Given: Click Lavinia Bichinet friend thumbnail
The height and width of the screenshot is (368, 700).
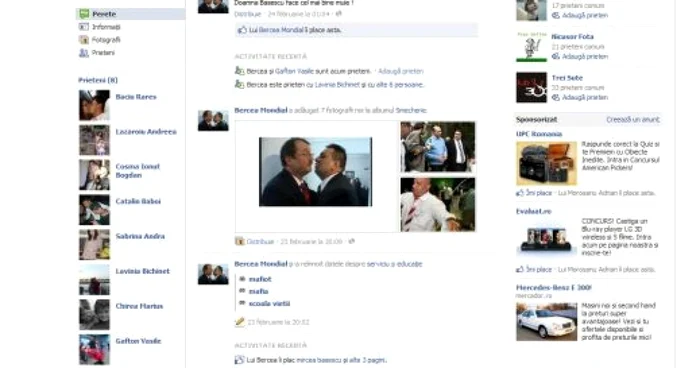Looking at the screenshot, I should pyautogui.click(x=94, y=280).
